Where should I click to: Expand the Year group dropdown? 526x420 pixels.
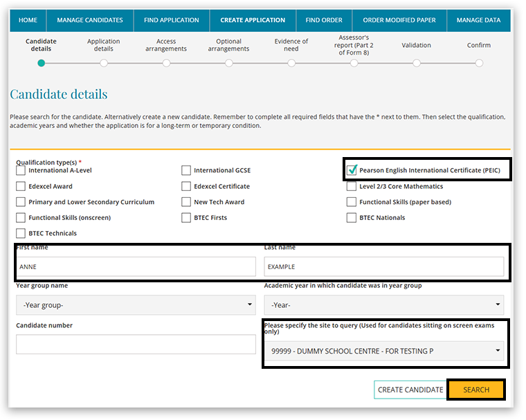136,305
